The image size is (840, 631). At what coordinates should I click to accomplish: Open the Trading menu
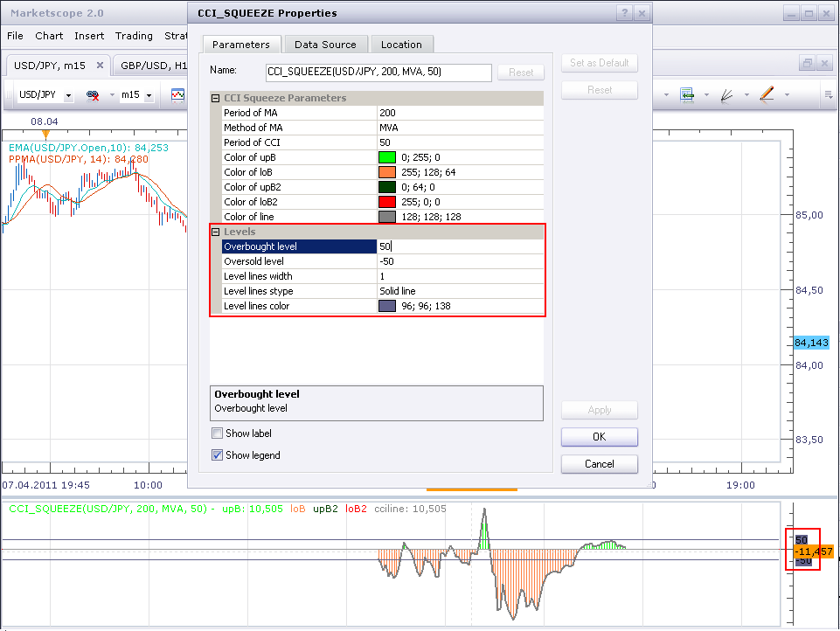tap(134, 36)
